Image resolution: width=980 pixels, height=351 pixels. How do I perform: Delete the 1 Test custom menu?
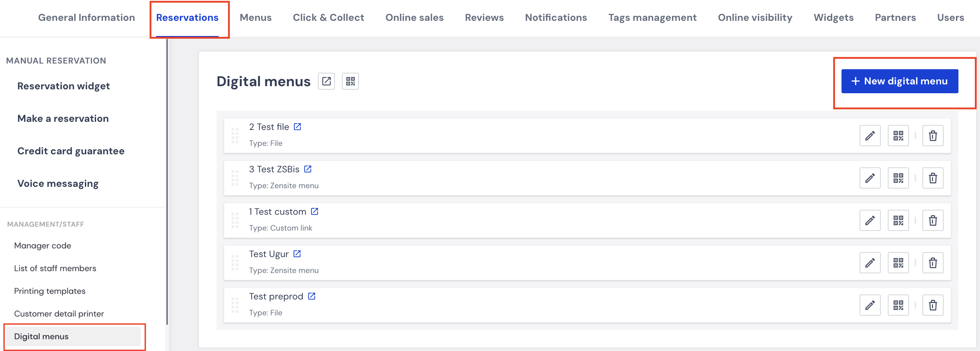click(933, 221)
